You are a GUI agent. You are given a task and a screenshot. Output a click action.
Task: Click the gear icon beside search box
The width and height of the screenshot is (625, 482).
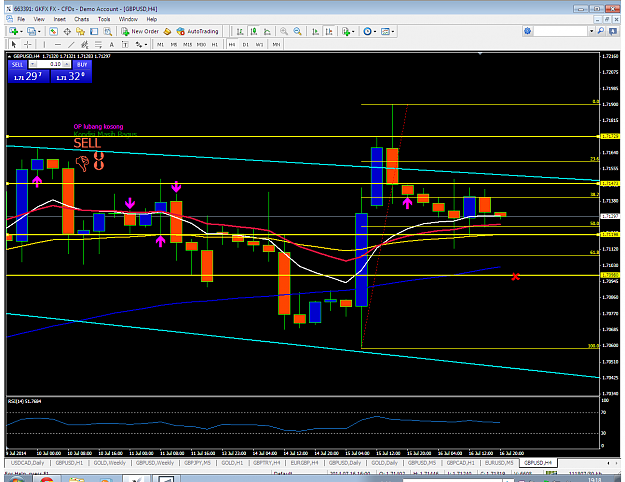coord(527,31)
